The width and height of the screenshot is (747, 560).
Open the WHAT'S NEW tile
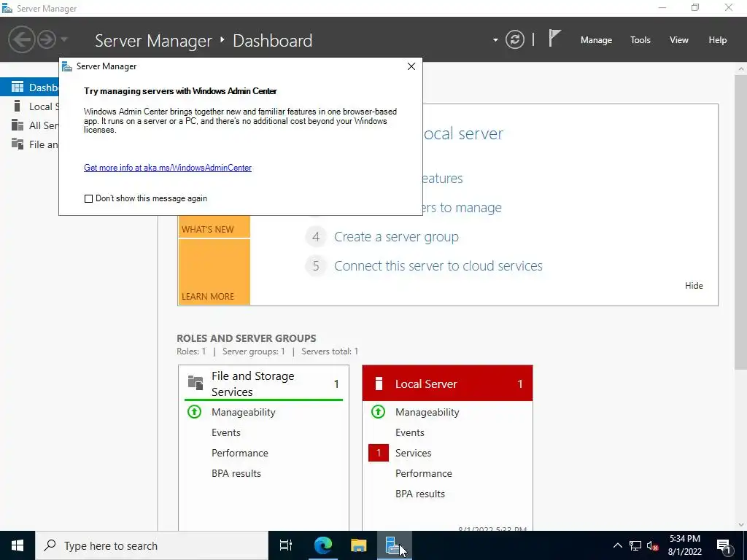[x=214, y=226]
